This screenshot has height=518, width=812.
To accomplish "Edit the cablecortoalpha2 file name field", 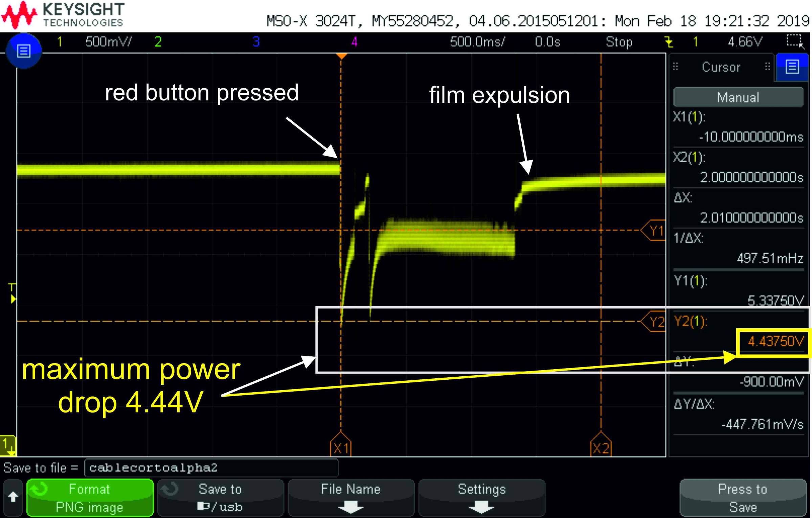I will (x=211, y=468).
